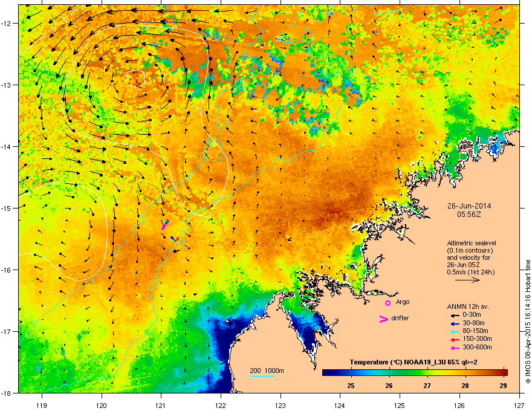Click the '(0.1m contours)' text

click(x=470, y=251)
